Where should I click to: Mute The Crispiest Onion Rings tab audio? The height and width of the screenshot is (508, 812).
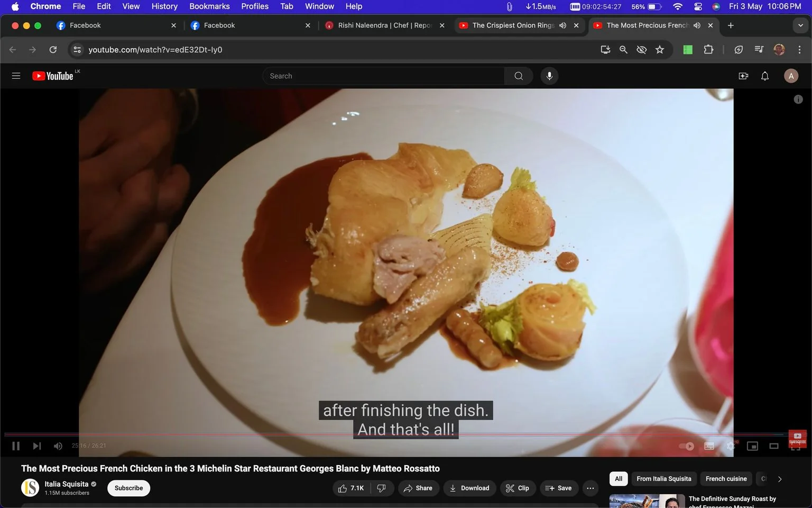(x=563, y=25)
